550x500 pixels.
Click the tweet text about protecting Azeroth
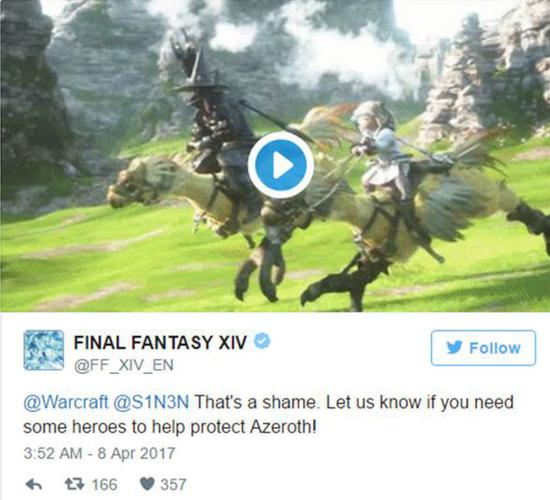pyautogui.click(x=268, y=415)
